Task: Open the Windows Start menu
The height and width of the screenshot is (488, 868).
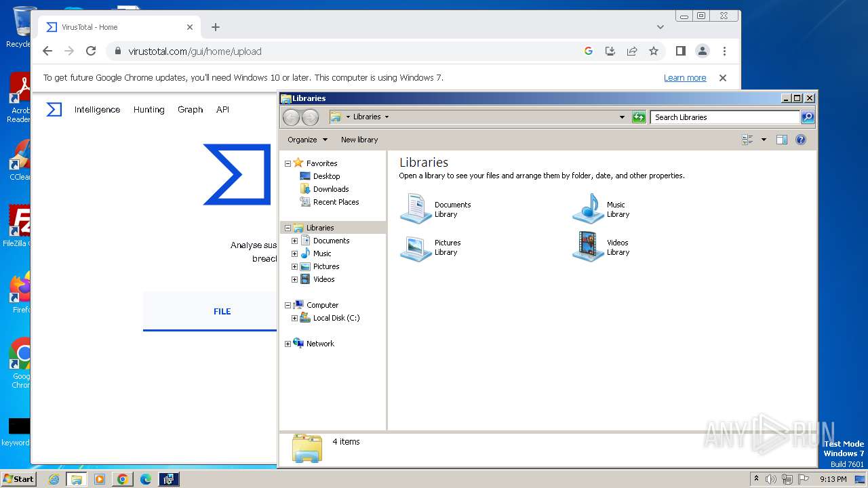Action: pyautogui.click(x=19, y=479)
